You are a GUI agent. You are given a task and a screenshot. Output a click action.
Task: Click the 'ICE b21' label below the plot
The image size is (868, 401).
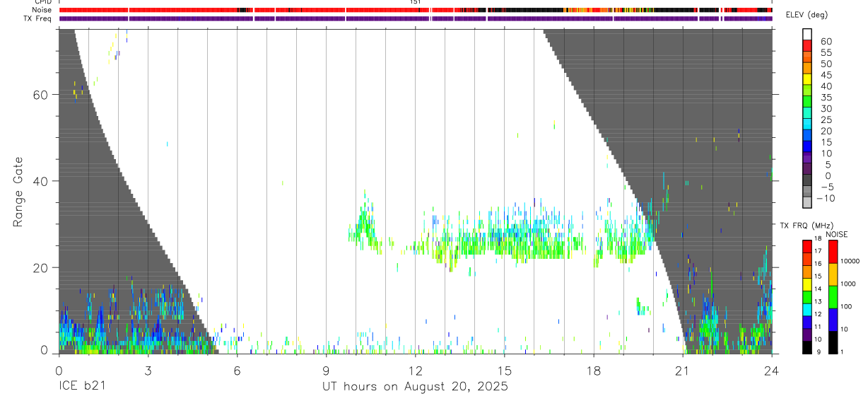[83, 387]
